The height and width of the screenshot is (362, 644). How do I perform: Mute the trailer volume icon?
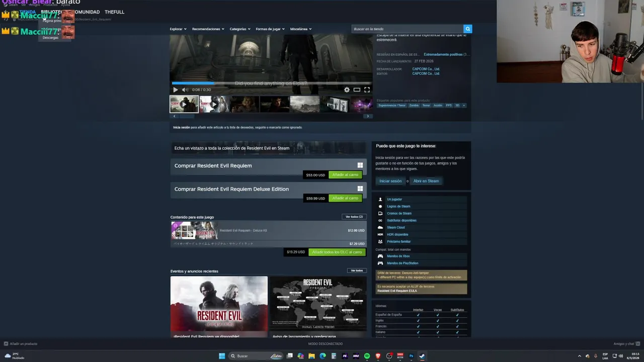click(x=185, y=90)
